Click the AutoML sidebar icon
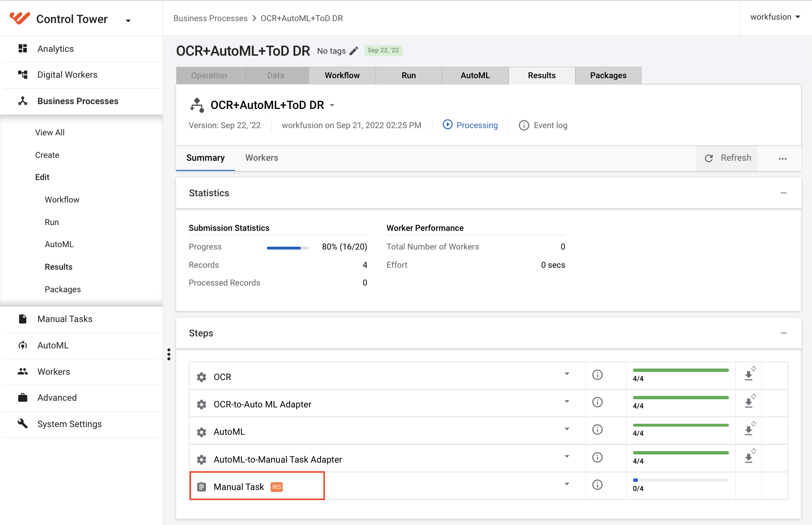Image resolution: width=812 pixels, height=525 pixels. (x=23, y=345)
